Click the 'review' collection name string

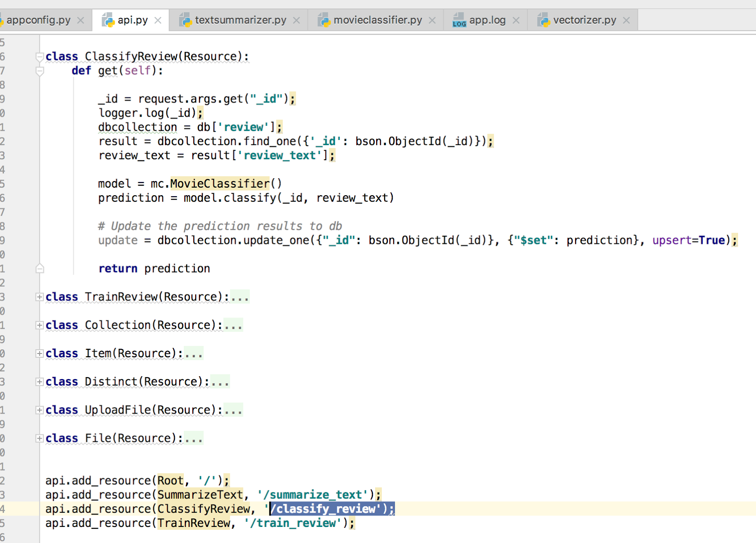click(243, 127)
